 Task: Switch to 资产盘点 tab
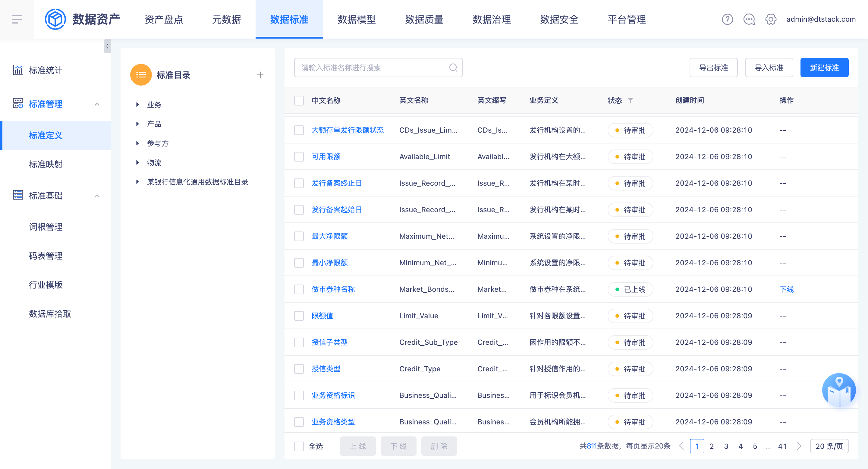164,19
